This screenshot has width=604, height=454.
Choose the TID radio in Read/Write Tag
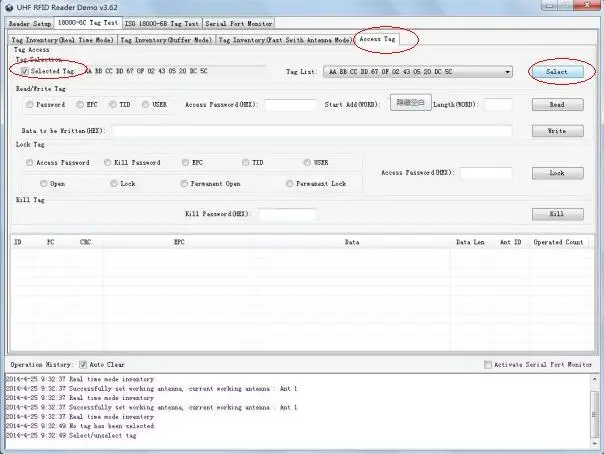(x=113, y=104)
